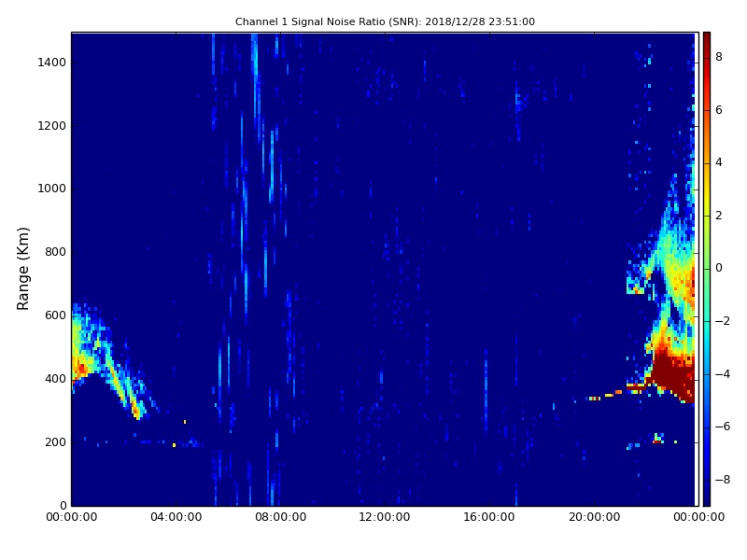Click the 1400 range tick label
Viewport: 747px width, 560px height.
(52, 63)
